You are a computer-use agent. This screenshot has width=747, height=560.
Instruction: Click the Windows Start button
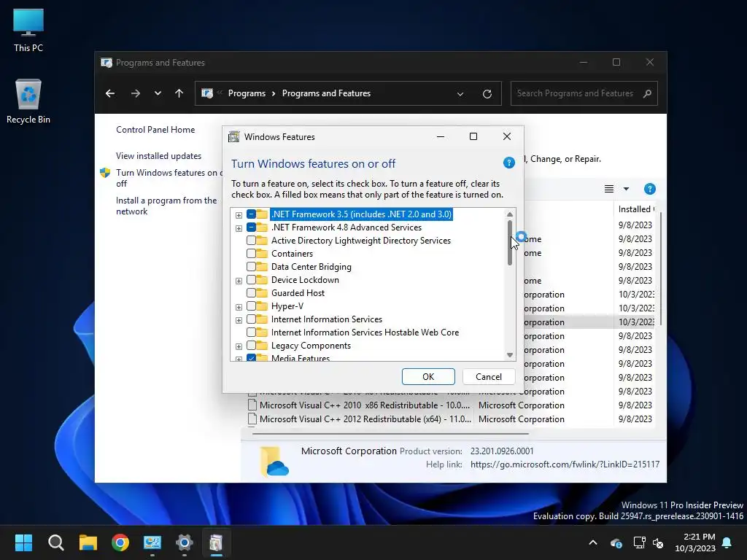click(x=23, y=542)
